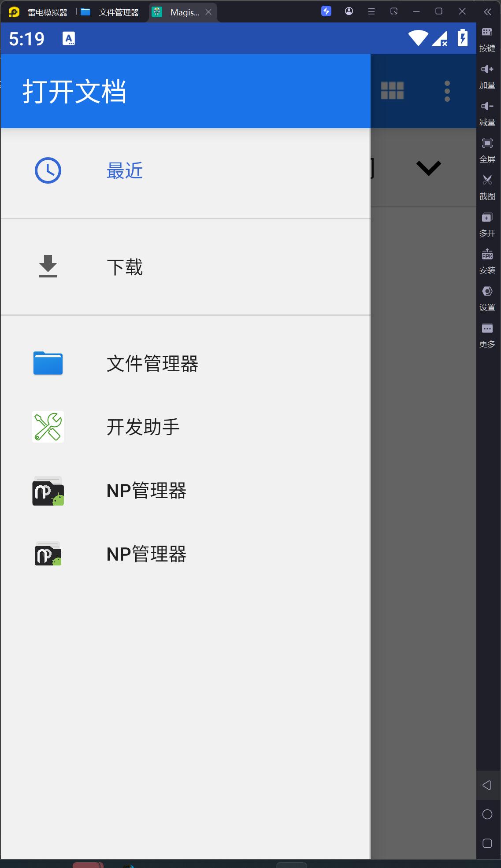Decrease volume with 减量
Screen dimensions: 501x868
pyautogui.click(x=487, y=113)
